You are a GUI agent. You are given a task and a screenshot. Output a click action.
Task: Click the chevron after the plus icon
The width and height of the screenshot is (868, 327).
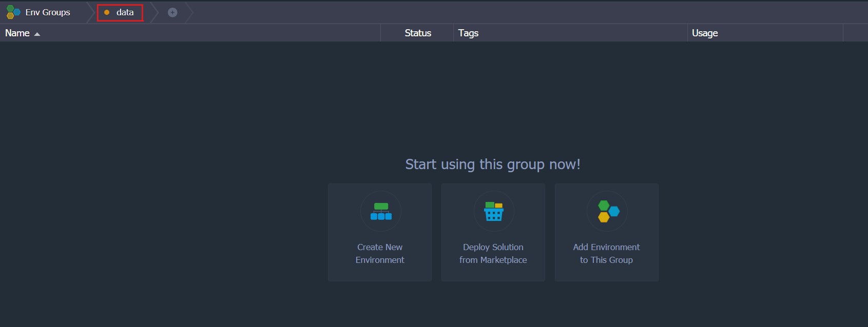[189, 12]
